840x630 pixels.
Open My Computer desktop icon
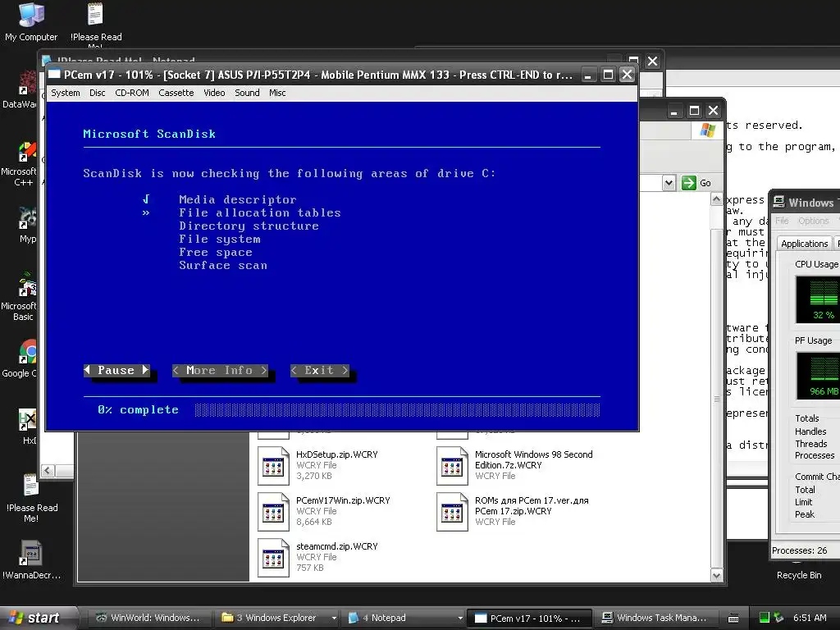tap(31, 22)
